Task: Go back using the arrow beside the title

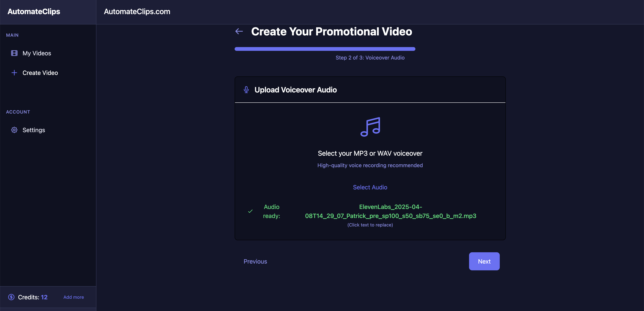Action: click(x=239, y=31)
